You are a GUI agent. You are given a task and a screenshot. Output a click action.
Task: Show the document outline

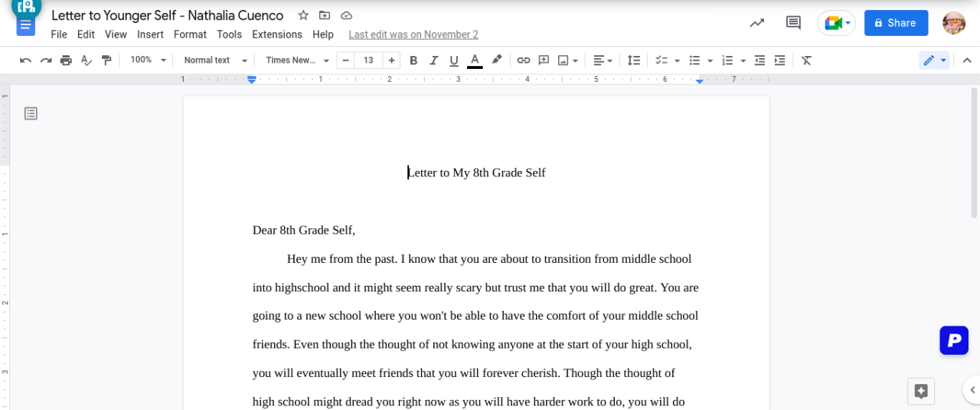pyautogui.click(x=31, y=113)
